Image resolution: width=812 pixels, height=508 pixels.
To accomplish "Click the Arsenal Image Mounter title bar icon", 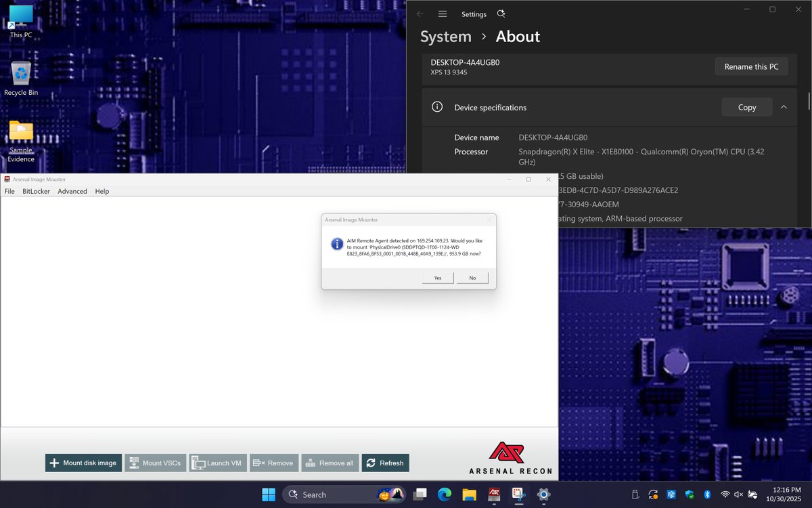I will [7, 179].
